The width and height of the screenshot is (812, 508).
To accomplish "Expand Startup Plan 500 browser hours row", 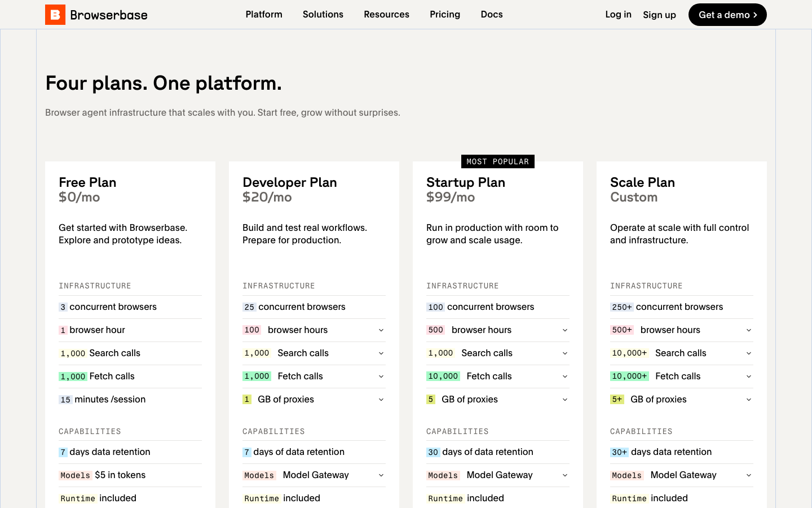I will coord(498,330).
